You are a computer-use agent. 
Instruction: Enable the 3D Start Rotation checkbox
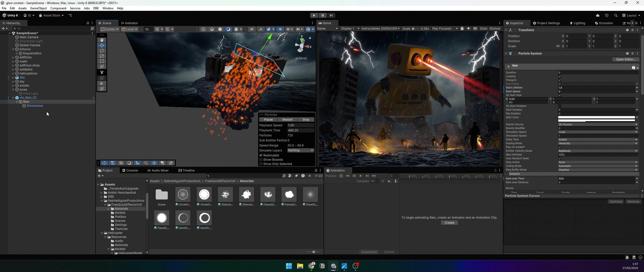pos(560,106)
